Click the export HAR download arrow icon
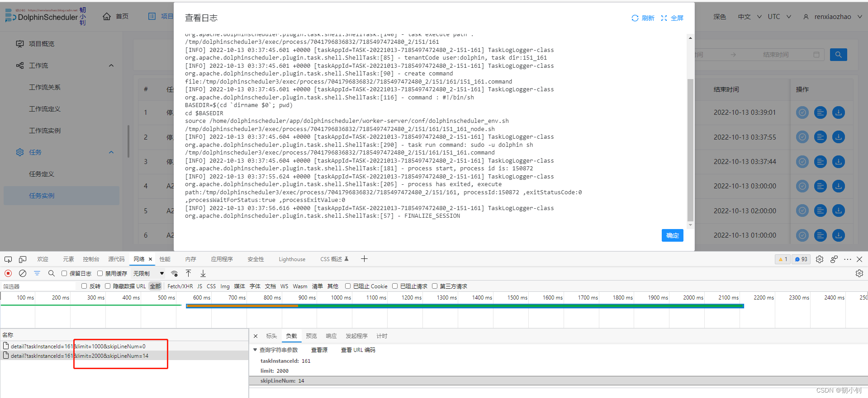Image resolution: width=868 pixels, height=398 pixels. (x=203, y=273)
